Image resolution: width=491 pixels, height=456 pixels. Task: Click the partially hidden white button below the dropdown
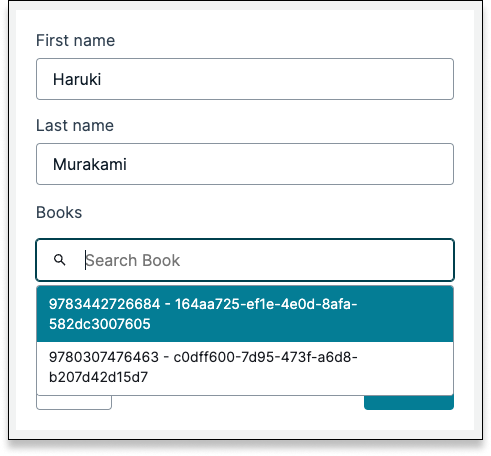coord(74,402)
